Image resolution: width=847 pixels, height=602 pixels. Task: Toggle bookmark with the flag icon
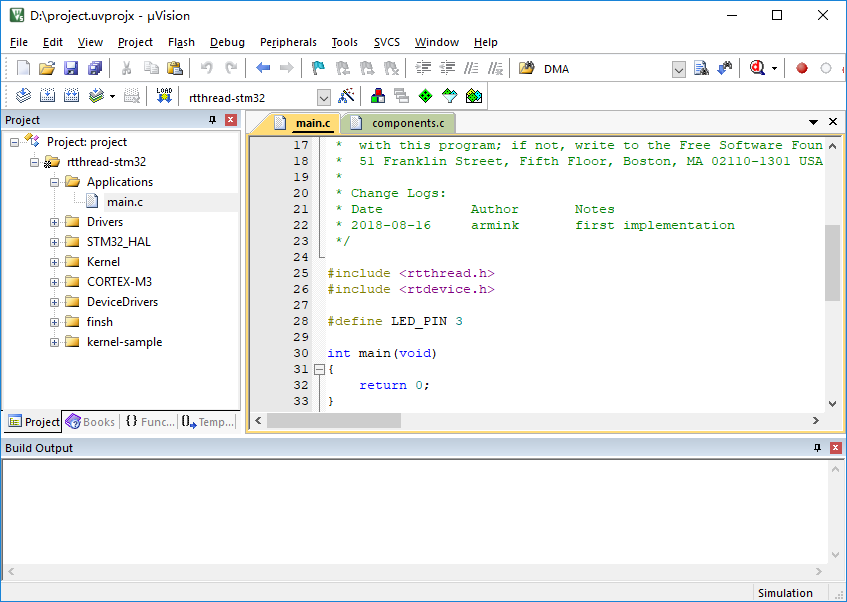click(x=318, y=68)
